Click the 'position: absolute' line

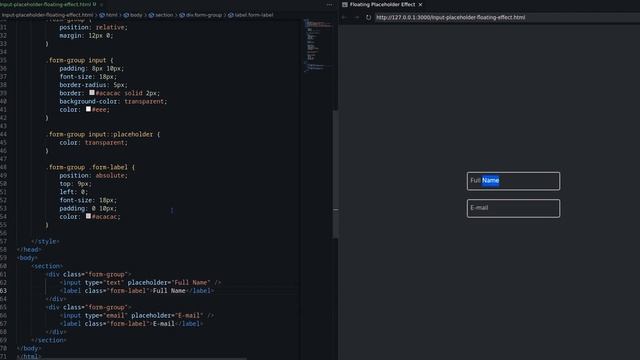tap(93, 176)
